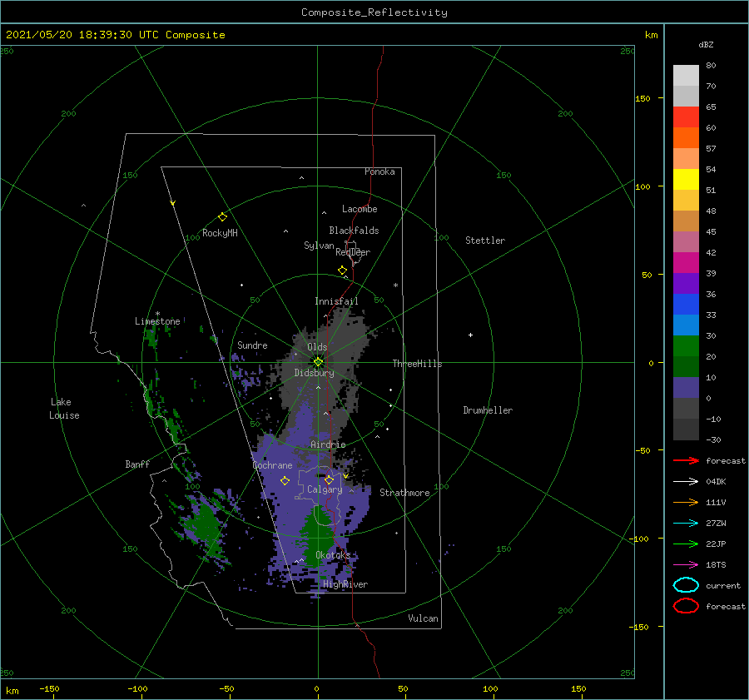The width and height of the screenshot is (749, 700).
Task: Click the HighRiver city label
Action: tap(345, 584)
